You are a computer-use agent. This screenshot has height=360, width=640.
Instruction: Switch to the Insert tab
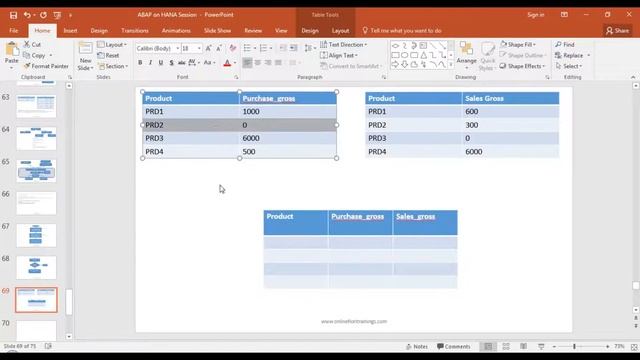(70, 31)
